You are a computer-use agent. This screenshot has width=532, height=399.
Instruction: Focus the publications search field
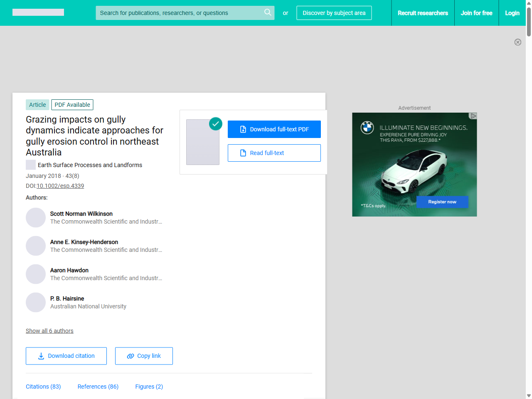(x=179, y=13)
